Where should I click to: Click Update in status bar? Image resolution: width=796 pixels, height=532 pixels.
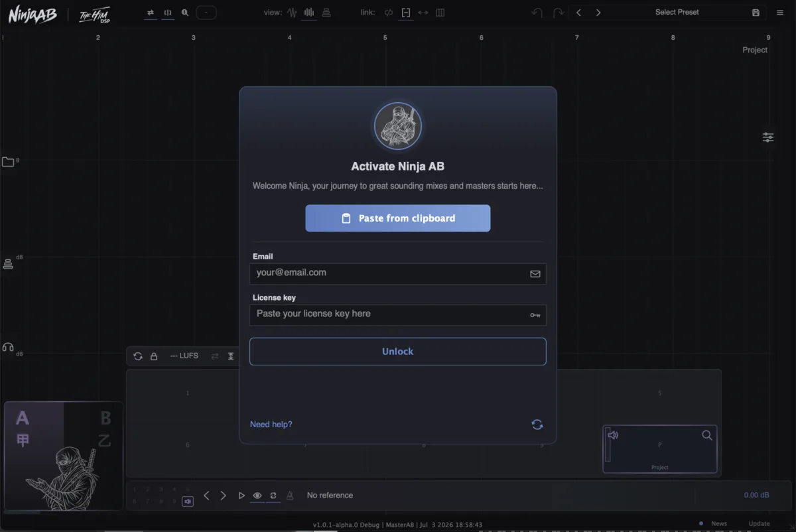(760, 524)
